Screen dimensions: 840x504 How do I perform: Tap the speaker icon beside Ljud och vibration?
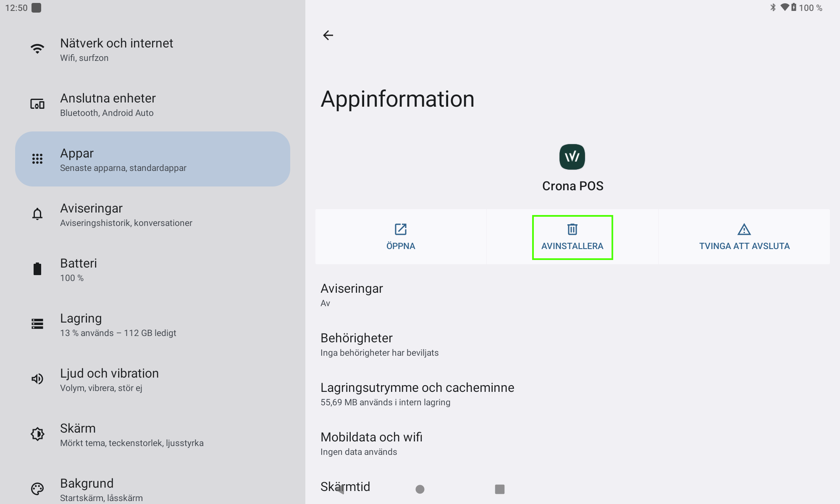37,379
